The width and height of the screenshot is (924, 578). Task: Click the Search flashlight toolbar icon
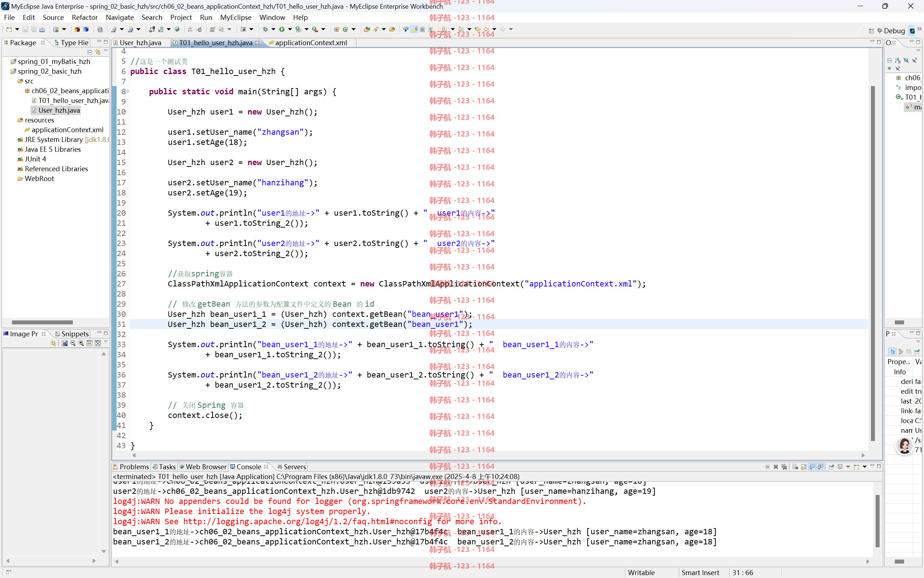tap(375, 29)
